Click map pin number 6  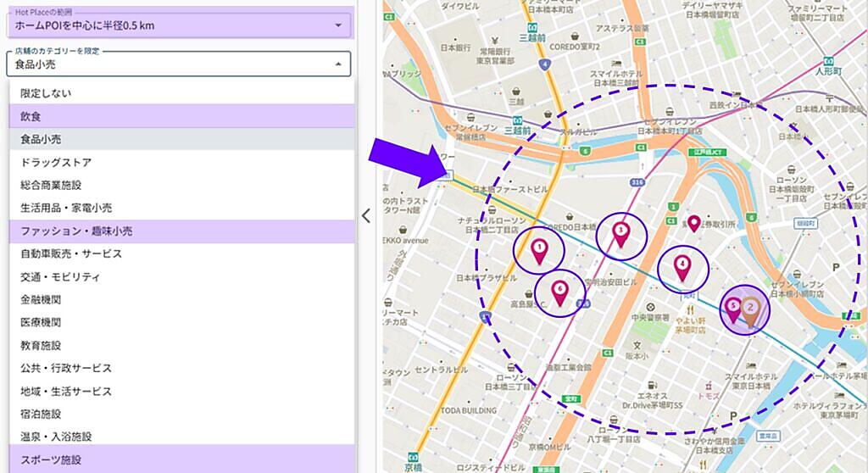coord(559,292)
